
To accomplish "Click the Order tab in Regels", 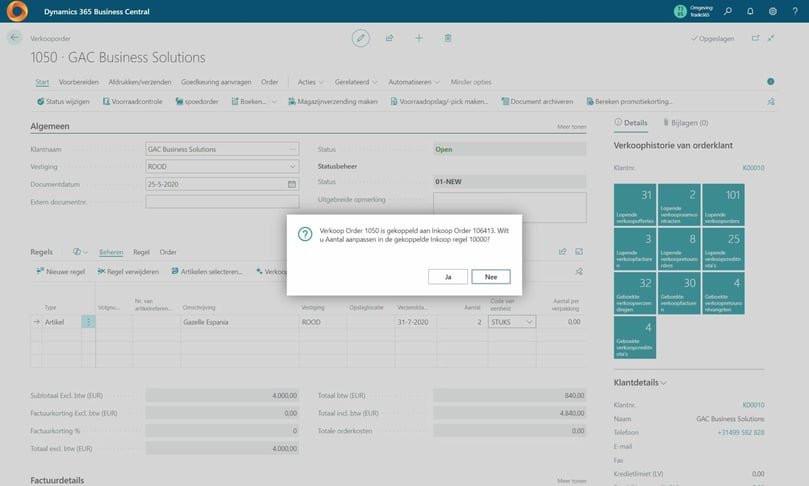I will coord(168,252).
